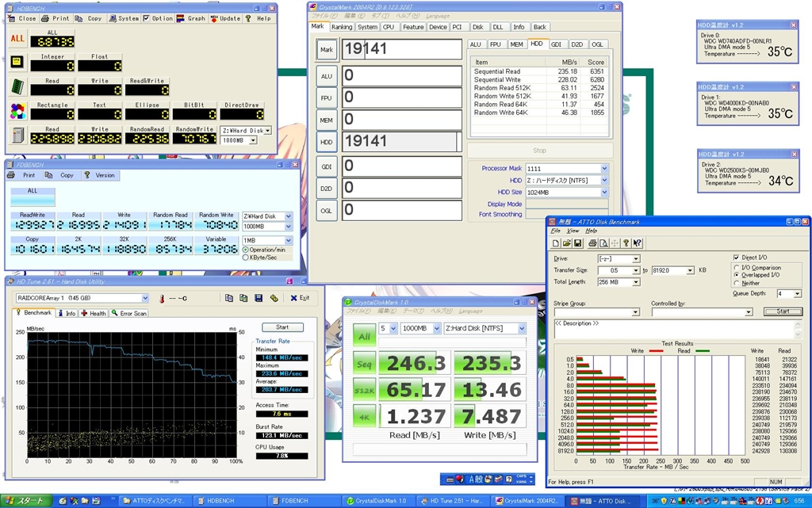Click the save floppy icon in HD Tune
The width and height of the screenshot is (812, 508).
(259, 298)
